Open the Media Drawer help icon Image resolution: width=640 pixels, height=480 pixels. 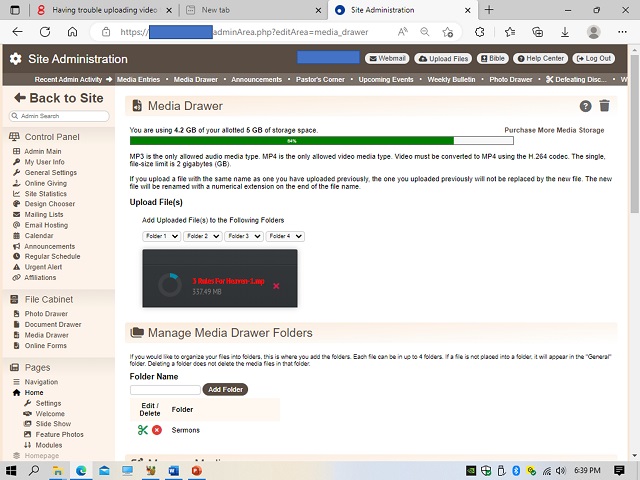[x=585, y=106]
